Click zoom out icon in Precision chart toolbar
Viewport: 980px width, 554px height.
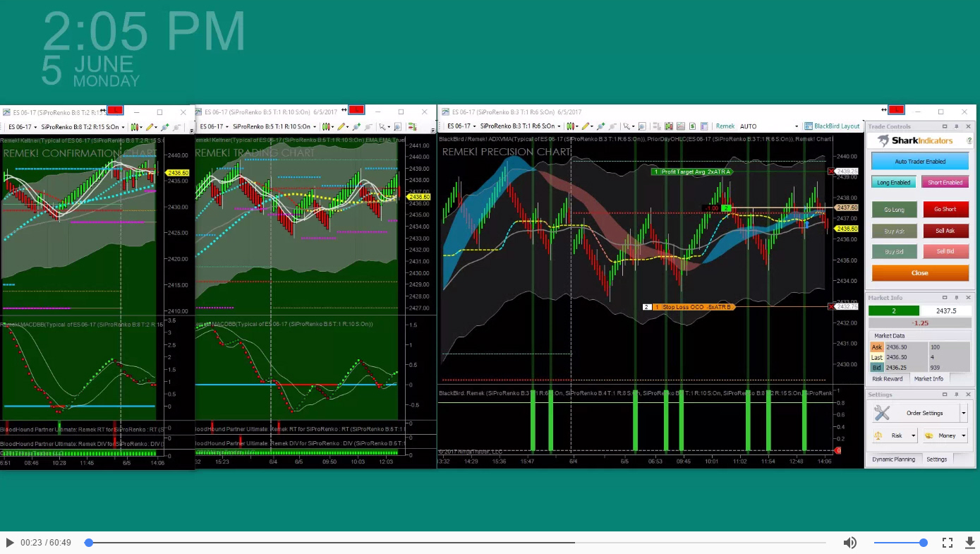tap(612, 126)
